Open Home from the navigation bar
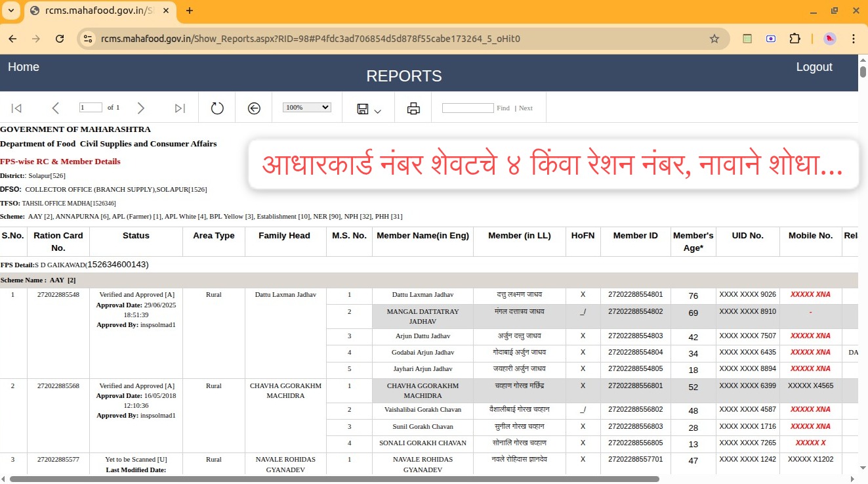 [x=24, y=67]
